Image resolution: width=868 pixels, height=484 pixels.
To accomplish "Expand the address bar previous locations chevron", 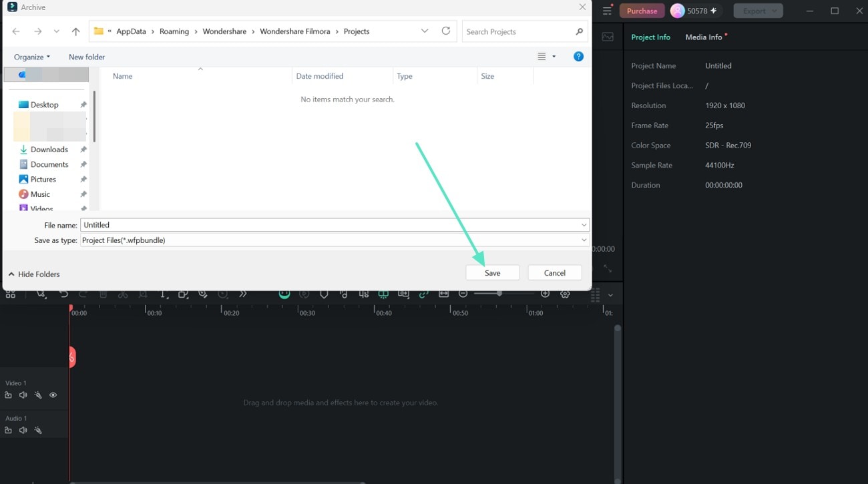I will pyautogui.click(x=425, y=31).
